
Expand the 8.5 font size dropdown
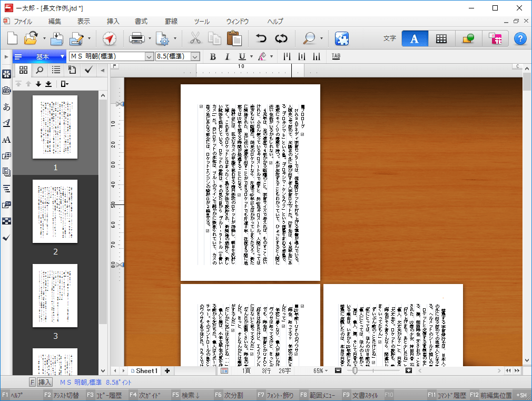(195, 56)
